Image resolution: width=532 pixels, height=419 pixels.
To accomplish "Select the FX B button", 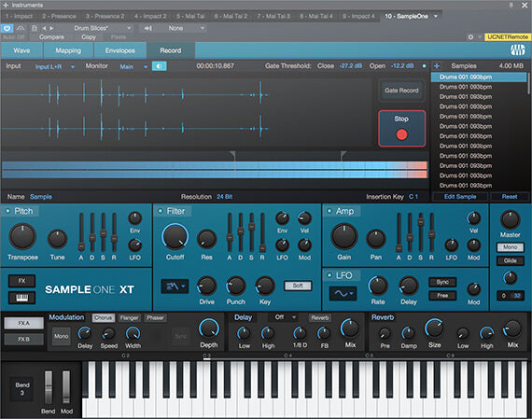I will click(x=23, y=339).
